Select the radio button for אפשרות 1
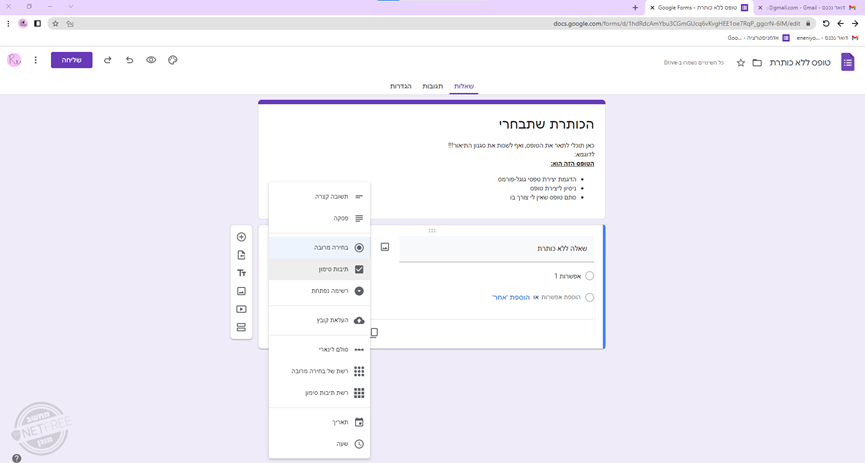This screenshot has height=463, width=865. coord(590,276)
